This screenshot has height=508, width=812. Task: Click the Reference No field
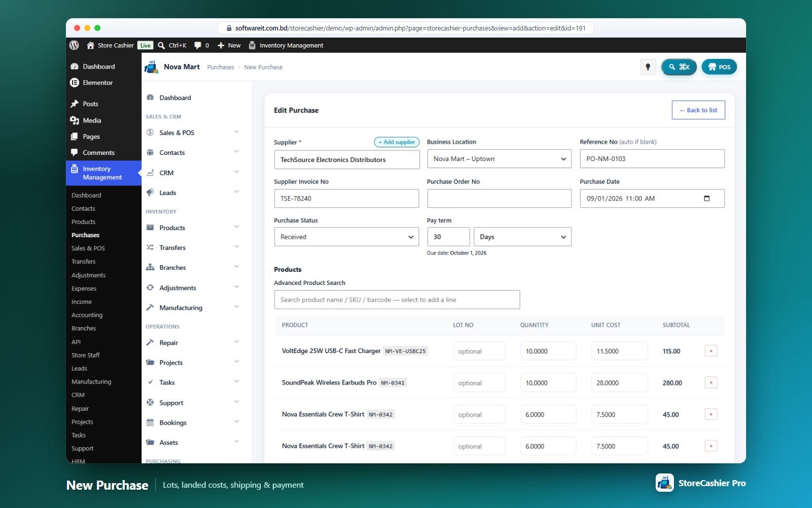click(652, 158)
